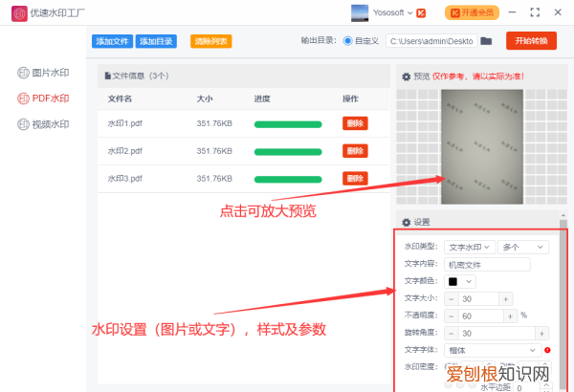This screenshot has height=392, width=574.
Task: Click the scroll-up arrow above settings scrollbar
Action: (x=563, y=215)
